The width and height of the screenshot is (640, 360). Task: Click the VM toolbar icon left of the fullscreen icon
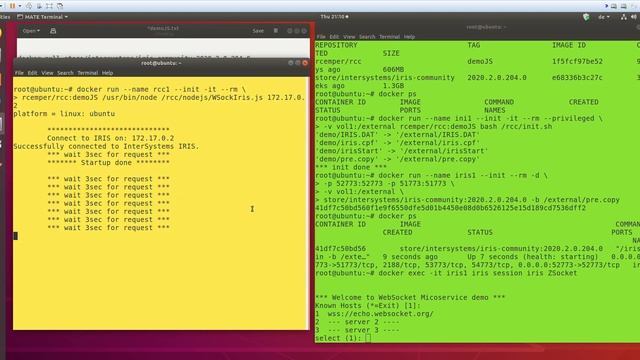[39, 6]
